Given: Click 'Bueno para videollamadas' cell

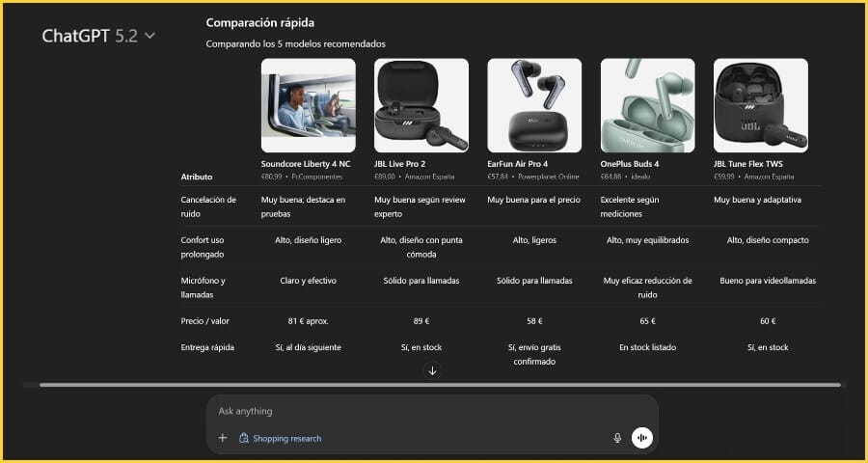Looking at the screenshot, I should pyautogui.click(x=768, y=281).
